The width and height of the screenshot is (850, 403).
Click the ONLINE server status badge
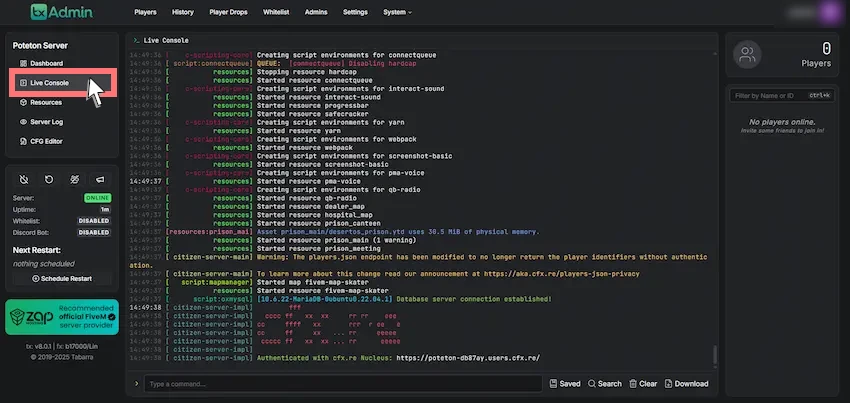point(98,198)
